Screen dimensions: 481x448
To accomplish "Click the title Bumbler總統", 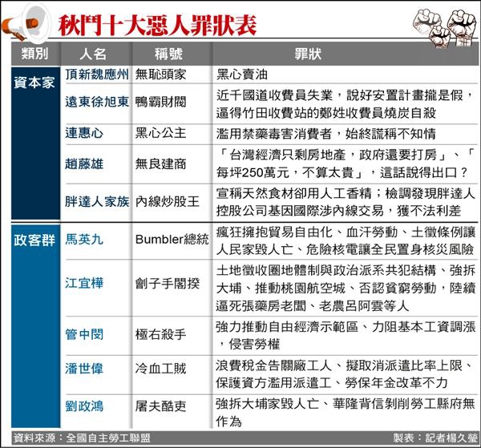I will pyautogui.click(x=172, y=239).
